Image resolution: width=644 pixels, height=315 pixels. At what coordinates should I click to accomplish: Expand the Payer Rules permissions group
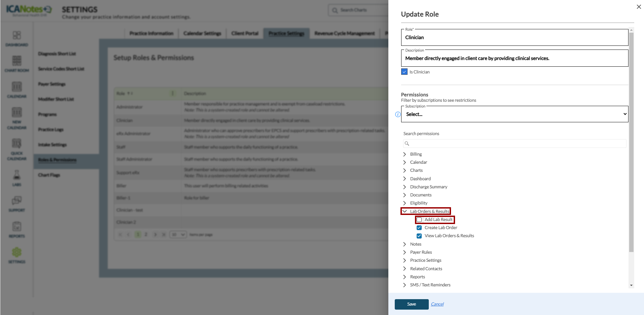tap(405, 252)
